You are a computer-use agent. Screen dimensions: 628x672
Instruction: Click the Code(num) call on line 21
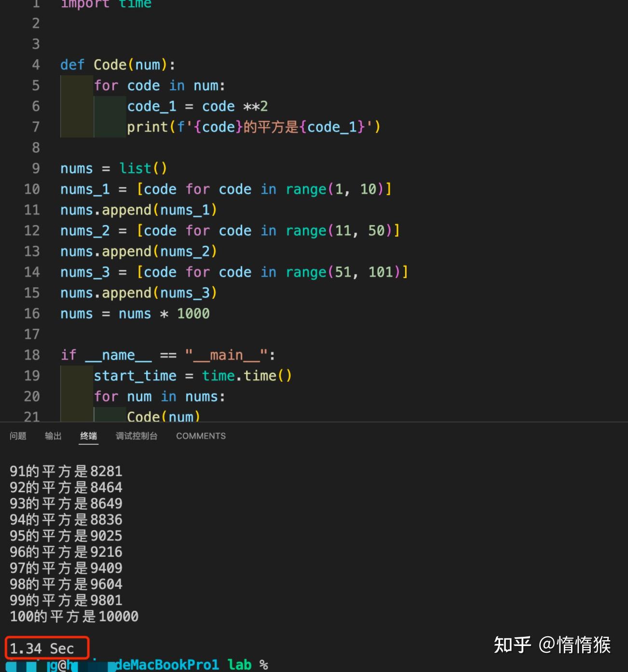click(163, 417)
